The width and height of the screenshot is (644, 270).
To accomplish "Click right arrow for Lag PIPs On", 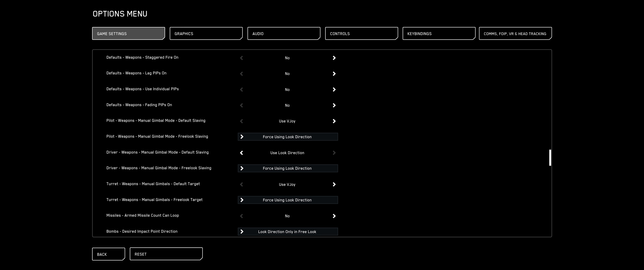I will click(334, 74).
